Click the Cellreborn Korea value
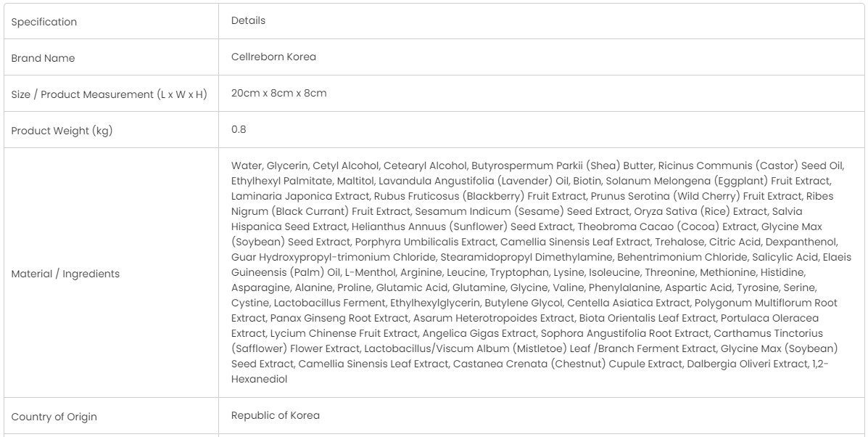The height and width of the screenshot is (437, 868). pos(273,57)
